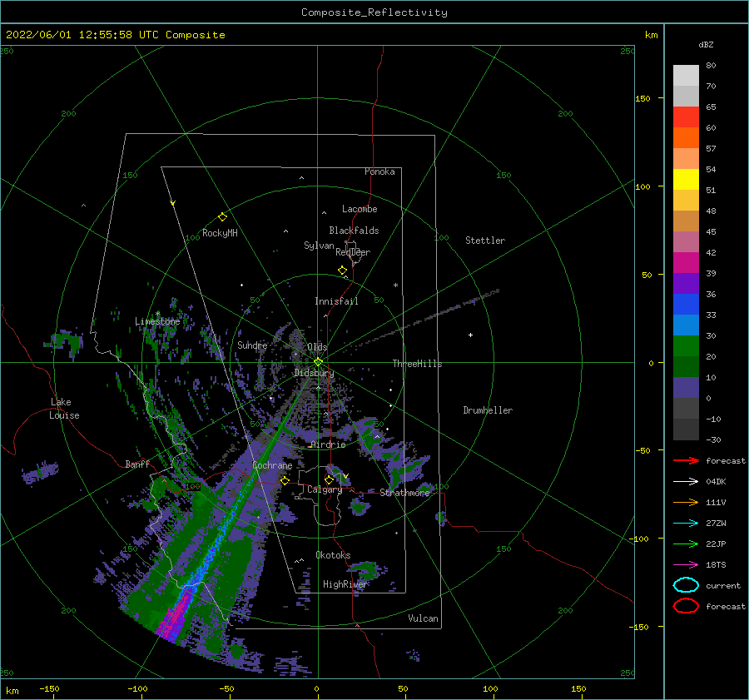Select the Lacombe label

pos(360,209)
